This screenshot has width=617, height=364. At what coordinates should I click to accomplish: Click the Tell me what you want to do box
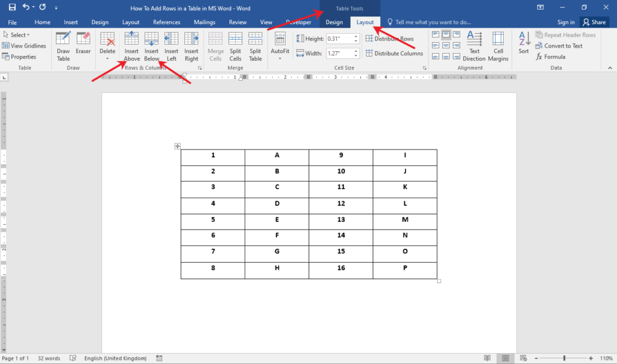coord(429,22)
